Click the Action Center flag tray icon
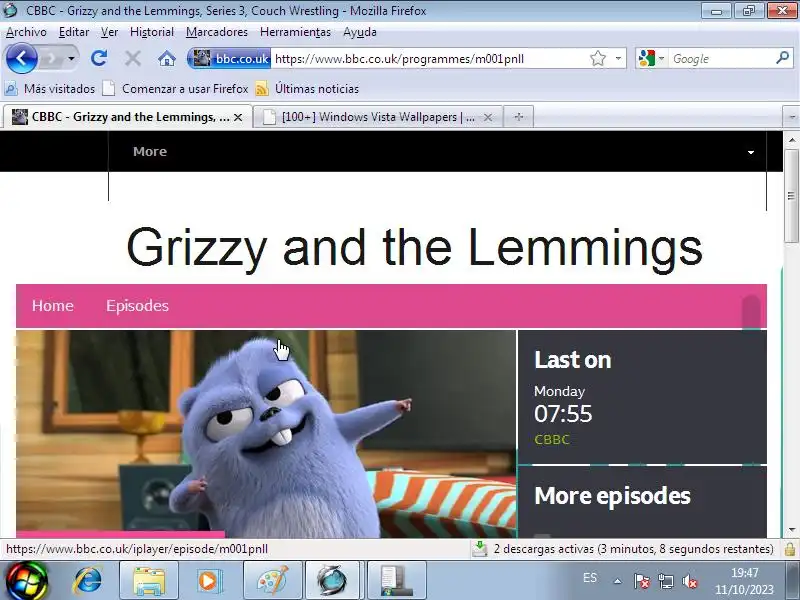Viewport: 800px width, 600px height. [641, 581]
